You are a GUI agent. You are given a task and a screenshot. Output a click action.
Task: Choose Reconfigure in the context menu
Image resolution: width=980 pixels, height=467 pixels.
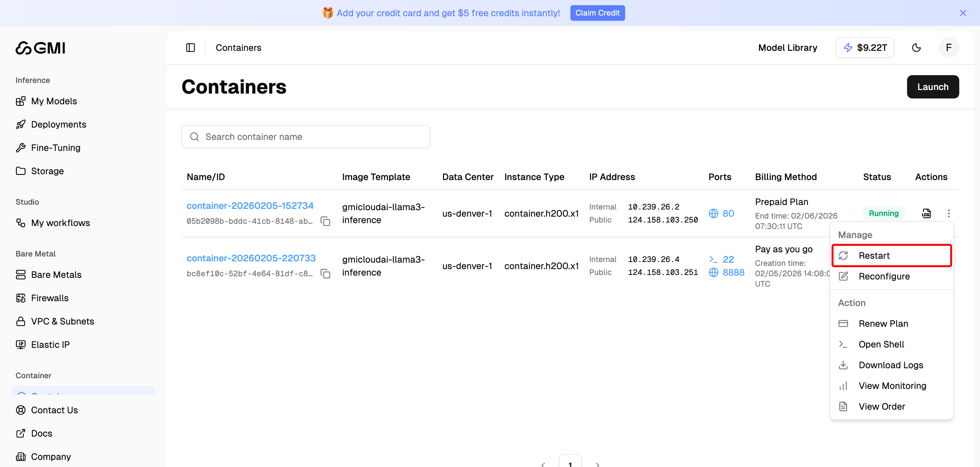pos(883,277)
